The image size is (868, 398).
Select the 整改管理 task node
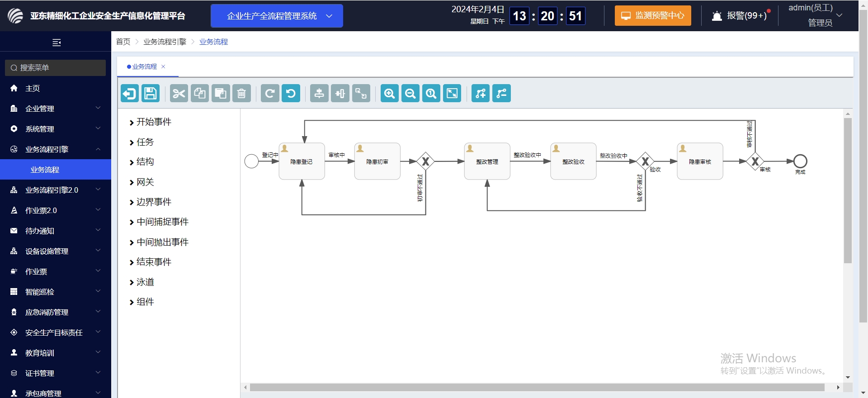pyautogui.click(x=487, y=161)
